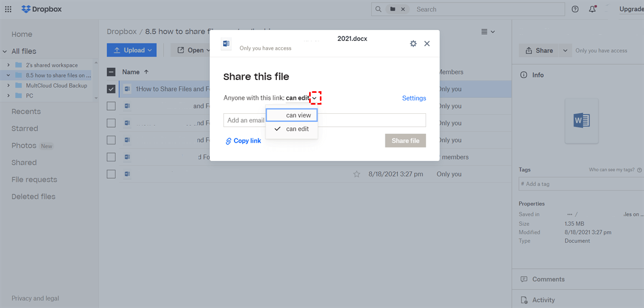Expand the PC folder in tree
This screenshot has height=308, width=644.
point(9,96)
